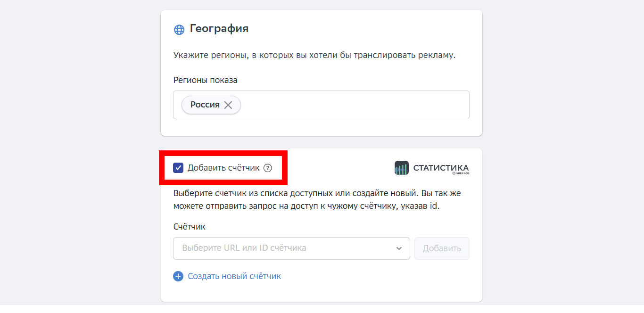This screenshot has height=313, width=644.
Task: Click the Добавить button
Action: (x=442, y=248)
